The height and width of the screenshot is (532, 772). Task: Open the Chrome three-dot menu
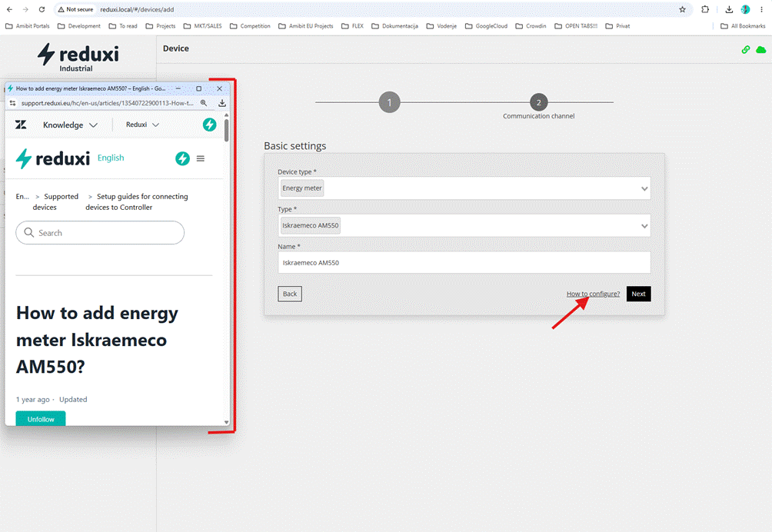coord(761,9)
